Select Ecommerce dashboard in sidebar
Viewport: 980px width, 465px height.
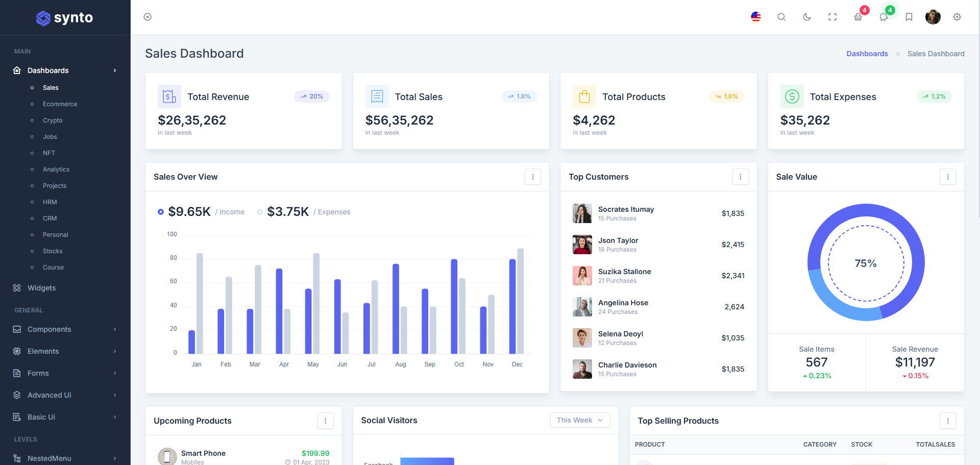60,104
